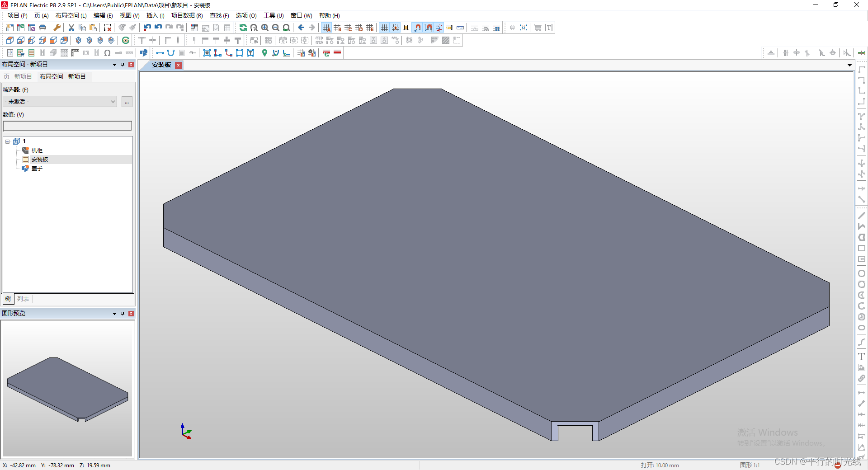Screen dimensions: 868x470
Task: Toggle grid D button
Action: (359, 28)
